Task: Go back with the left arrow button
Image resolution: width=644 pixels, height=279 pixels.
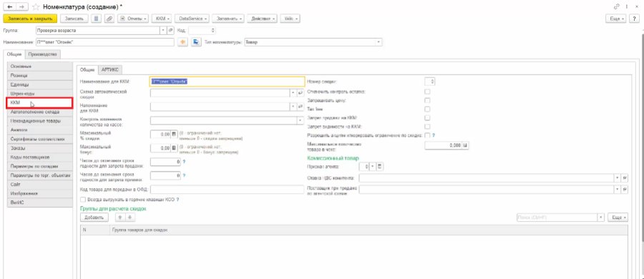Action: click(x=10, y=7)
